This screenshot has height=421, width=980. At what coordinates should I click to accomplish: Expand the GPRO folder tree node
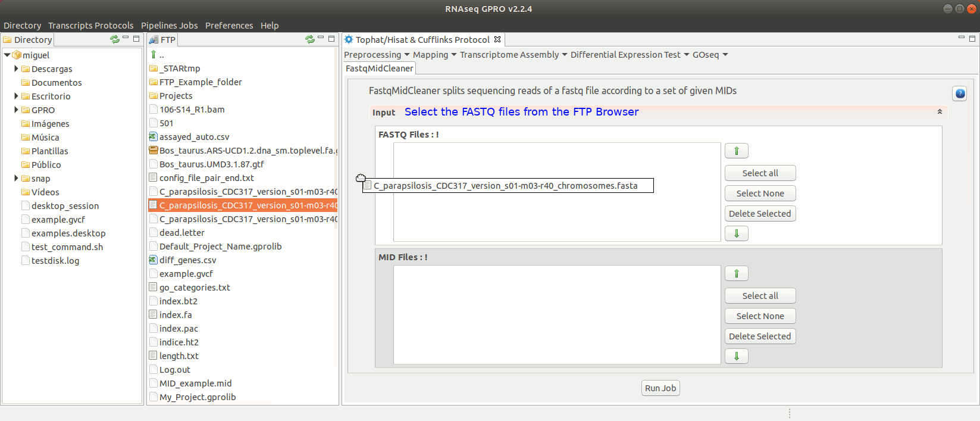(16, 110)
